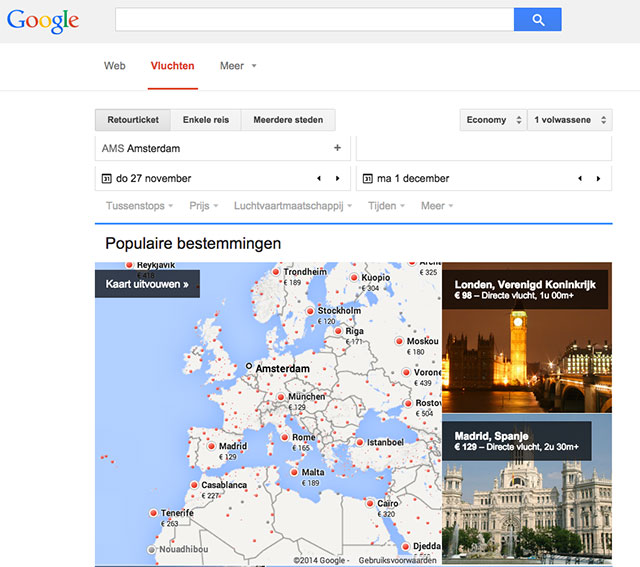Open the Meer tab dropdown in navigation
Image resolution: width=640 pixels, height=567 pixels.
coord(238,66)
